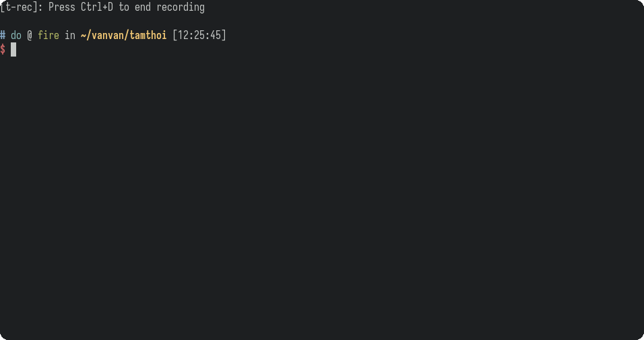Click the empty terminal area below the prompt
Screen dimensions: 644x340
(x=322, y=197)
